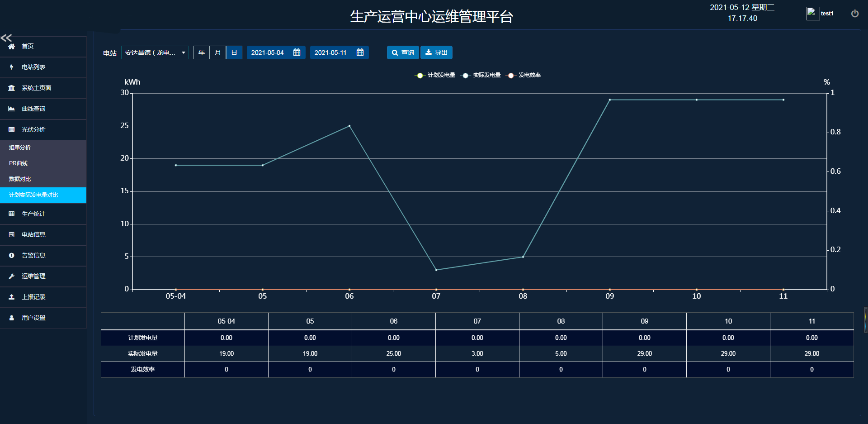Click the power logout icon

(x=854, y=14)
